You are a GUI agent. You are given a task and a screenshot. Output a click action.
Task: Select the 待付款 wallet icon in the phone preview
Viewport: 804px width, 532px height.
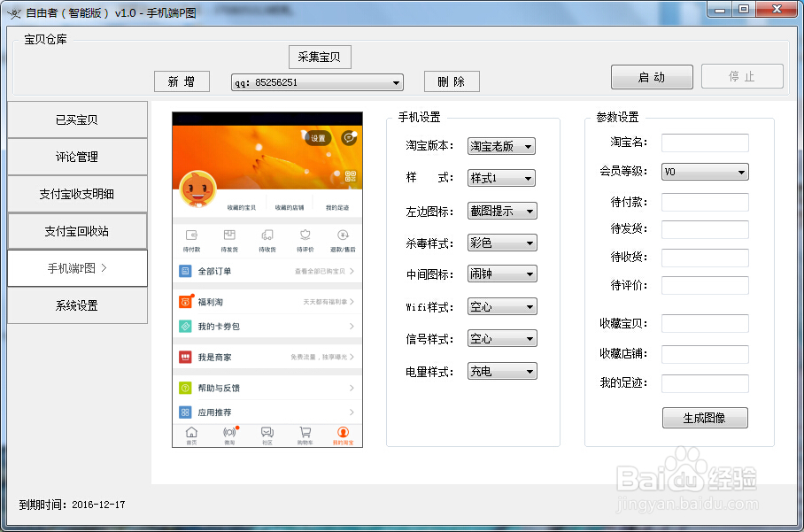[191, 236]
